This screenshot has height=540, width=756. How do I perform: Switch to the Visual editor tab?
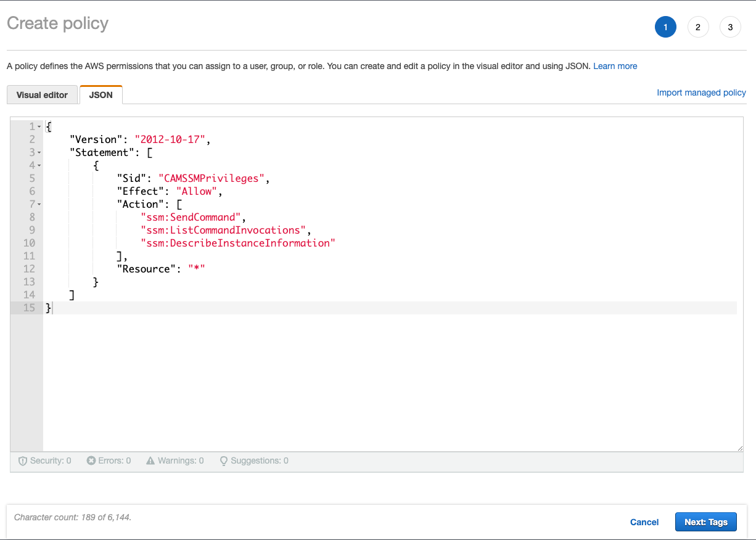42,95
